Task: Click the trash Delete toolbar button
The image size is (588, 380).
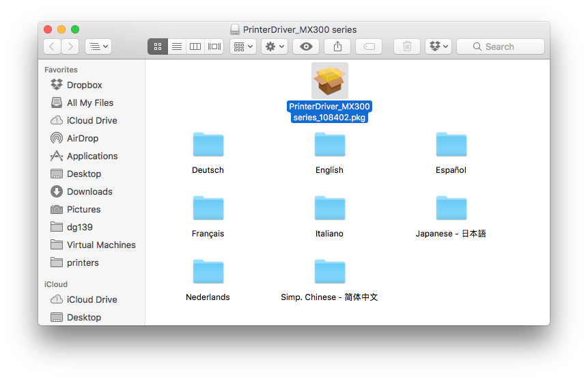Action: (407, 46)
